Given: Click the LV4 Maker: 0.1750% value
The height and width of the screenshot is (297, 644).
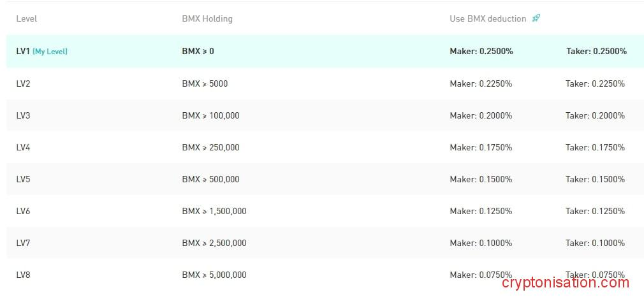Looking at the screenshot, I should 481,147.
